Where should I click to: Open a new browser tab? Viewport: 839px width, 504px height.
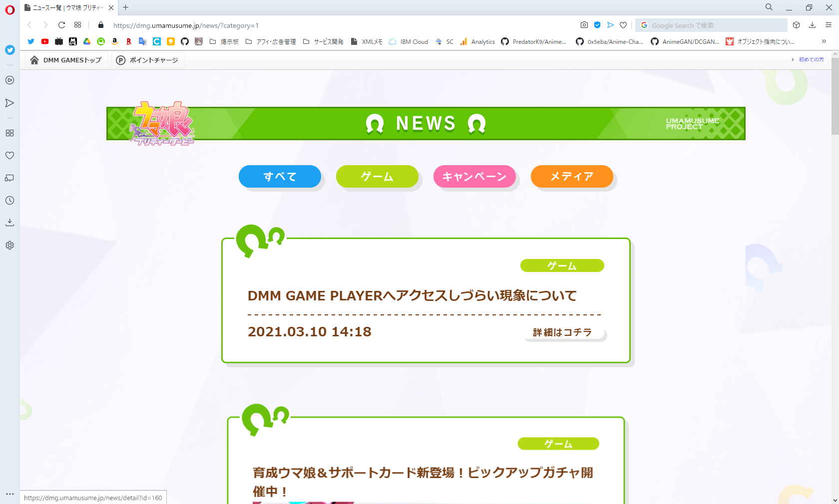pos(126,7)
